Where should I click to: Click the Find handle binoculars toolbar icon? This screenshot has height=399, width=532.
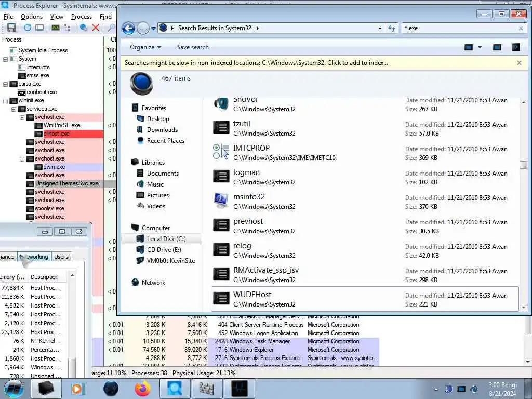(111, 28)
